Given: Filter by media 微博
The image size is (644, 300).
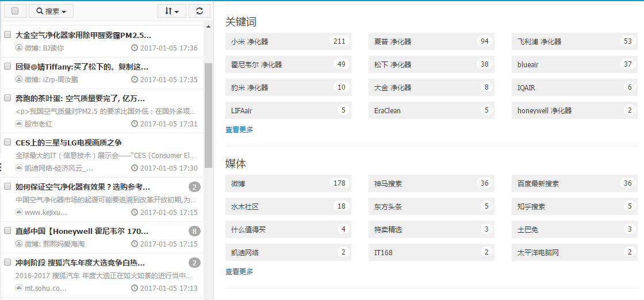Looking at the screenshot, I should click(x=288, y=183).
